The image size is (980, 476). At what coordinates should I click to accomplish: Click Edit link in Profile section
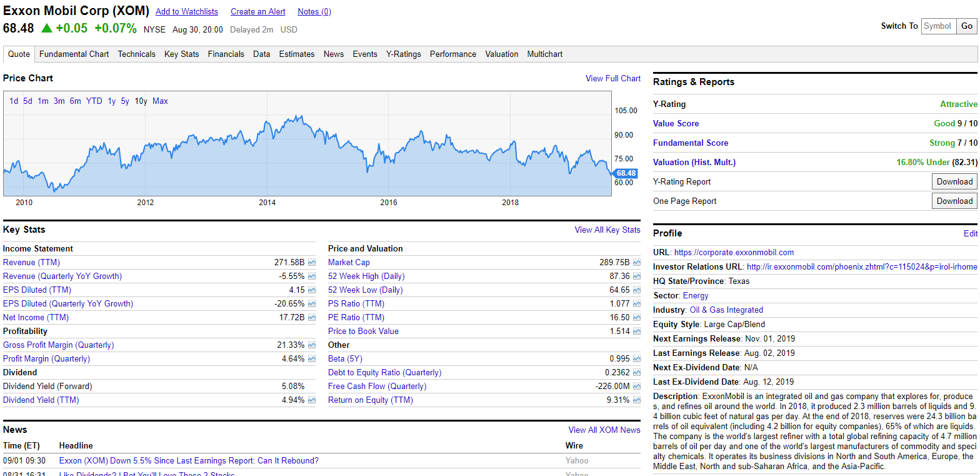tap(971, 234)
